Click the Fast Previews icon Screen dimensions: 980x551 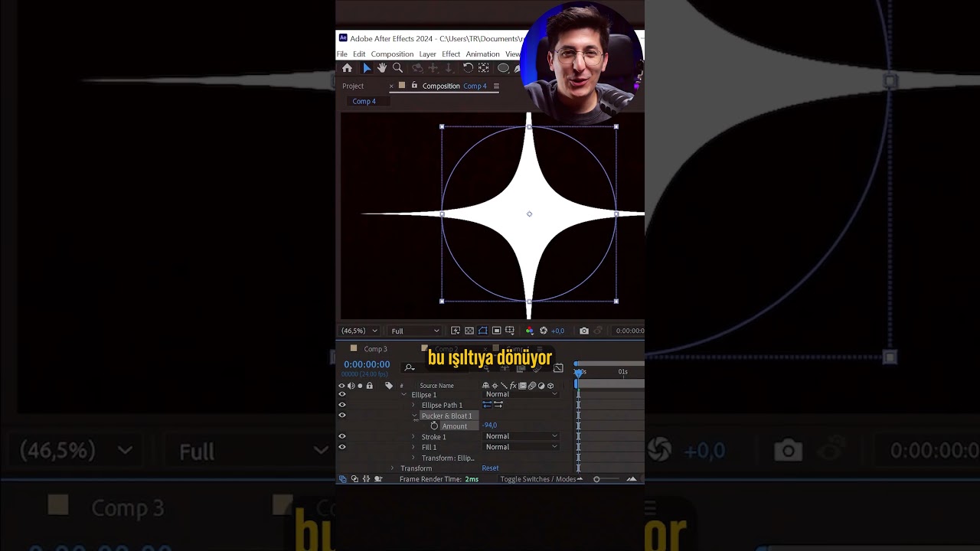[456, 331]
